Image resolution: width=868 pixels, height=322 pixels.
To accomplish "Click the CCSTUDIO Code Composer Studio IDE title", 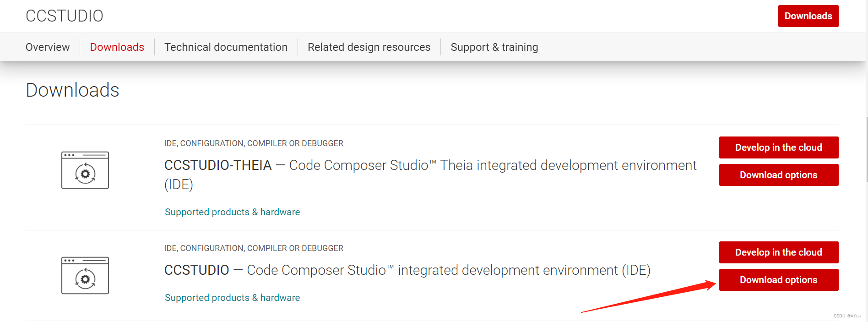I will coord(407,270).
